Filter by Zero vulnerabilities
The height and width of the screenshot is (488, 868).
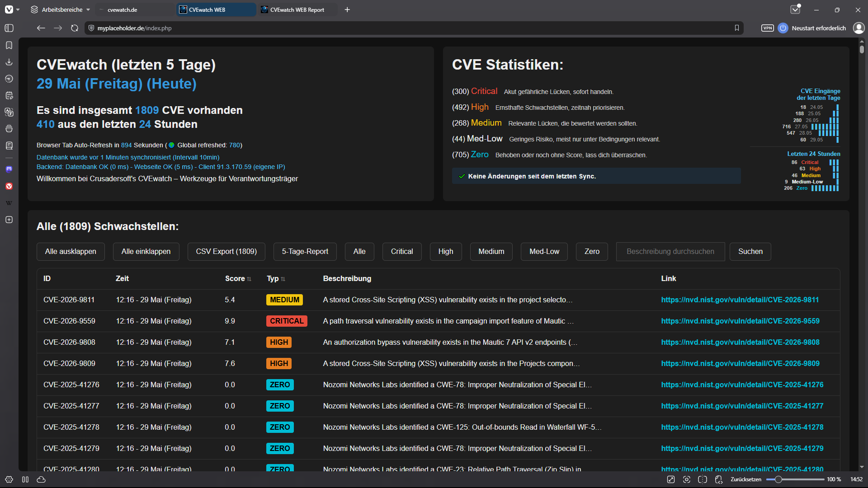[592, 252]
